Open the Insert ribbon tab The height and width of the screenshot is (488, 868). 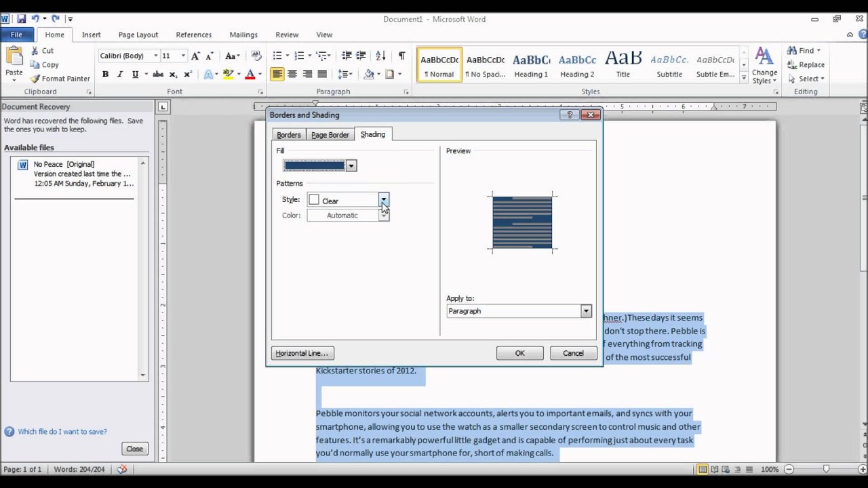(91, 35)
